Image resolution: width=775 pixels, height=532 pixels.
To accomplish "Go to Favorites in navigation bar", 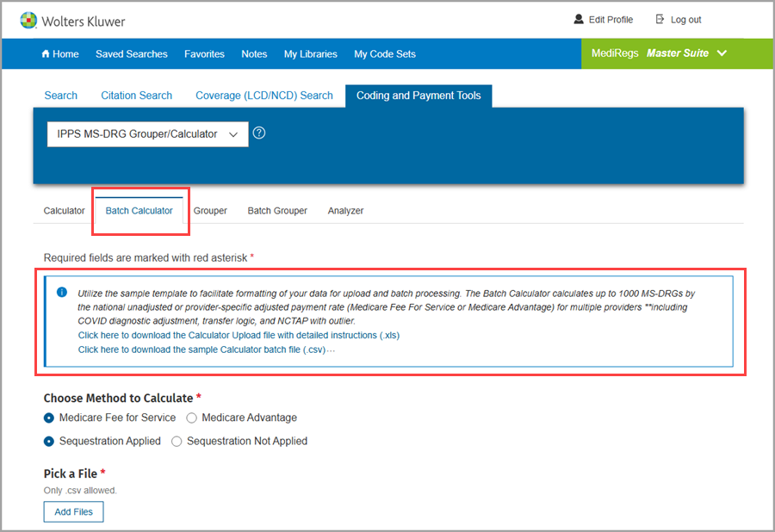I will (204, 54).
